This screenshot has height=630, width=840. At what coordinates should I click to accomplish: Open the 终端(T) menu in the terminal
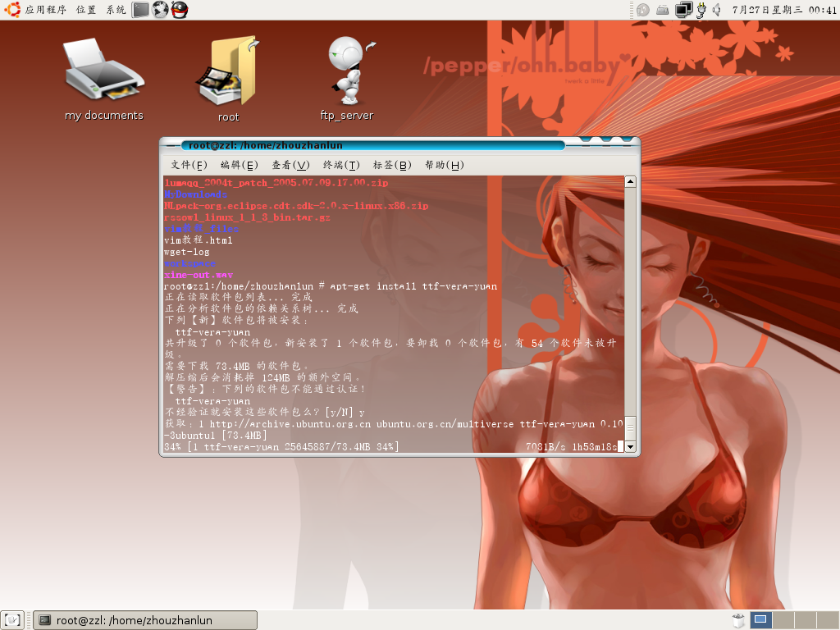click(x=341, y=165)
